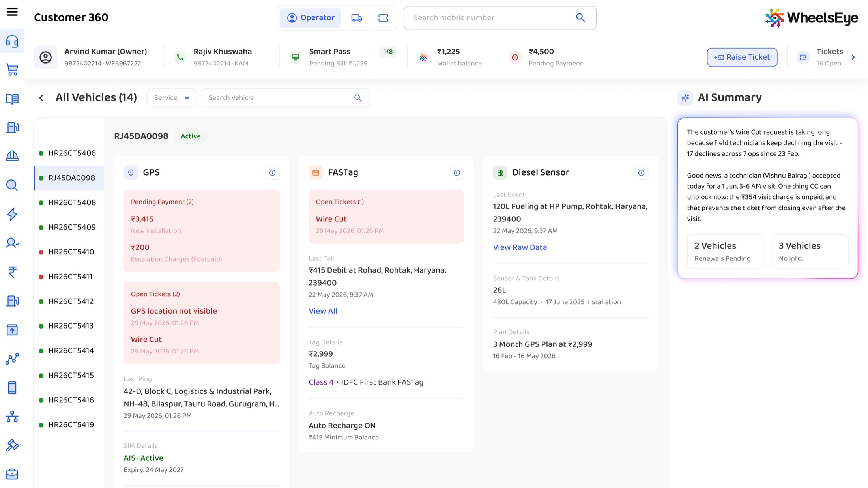The width and height of the screenshot is (868, 488).
Task: Click the mobile number search magnifier
Action: pyautogui.click(x=580, y=17)
